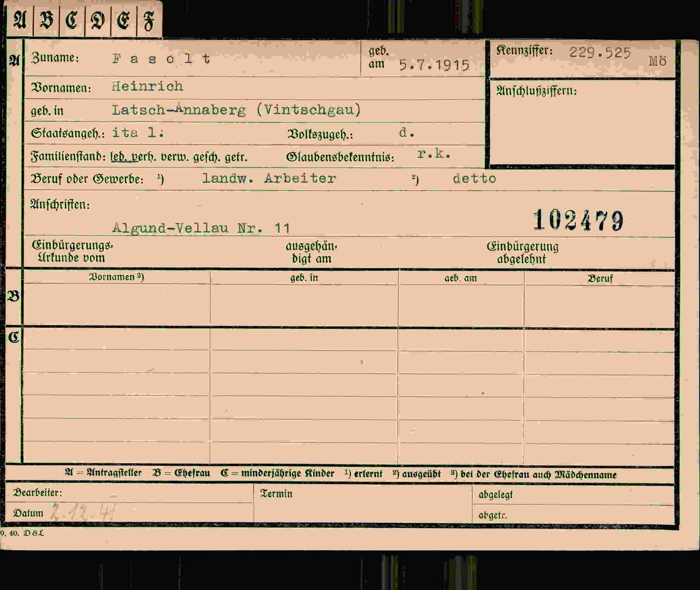
Task: Click the religion value 'r.k.'
Action: pos(434,154)
